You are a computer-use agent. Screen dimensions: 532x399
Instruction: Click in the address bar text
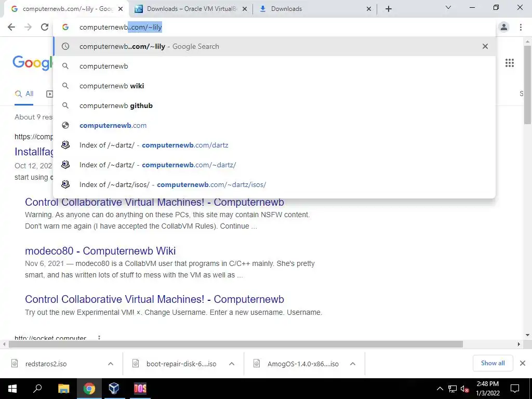[x=121, y=27]
